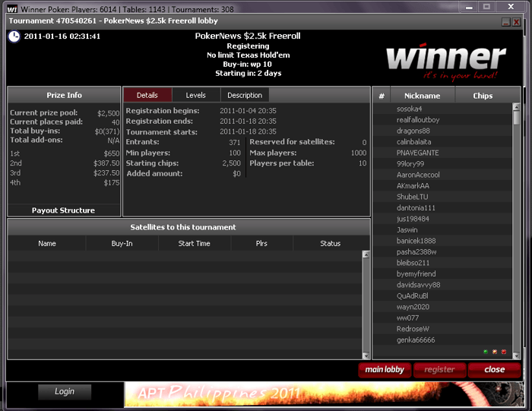Viewport: 532px width, 411px height.
Task: Click the winner brand logo
Action: pyautogui.click(x=446, y=61)
